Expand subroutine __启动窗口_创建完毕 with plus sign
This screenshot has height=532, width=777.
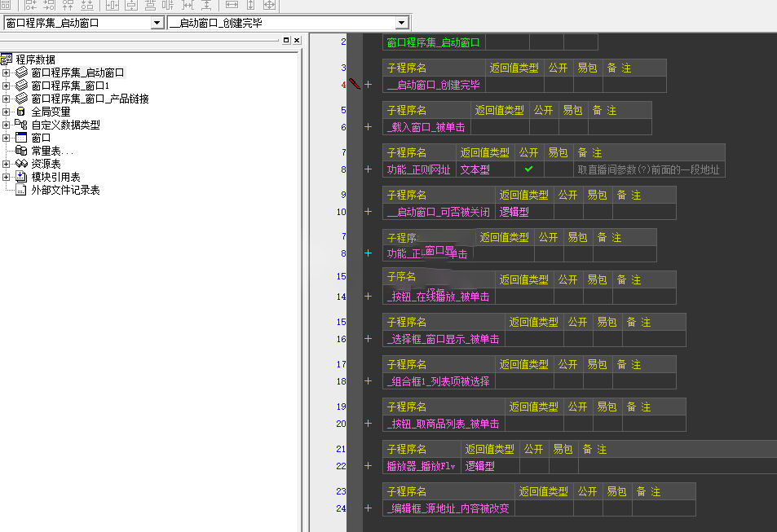[x=369, y=85]
